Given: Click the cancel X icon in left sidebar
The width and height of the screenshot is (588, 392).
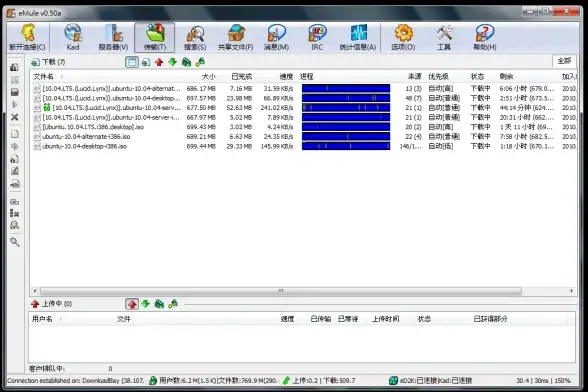Looking at the screenshot, I should pos(15,117).
